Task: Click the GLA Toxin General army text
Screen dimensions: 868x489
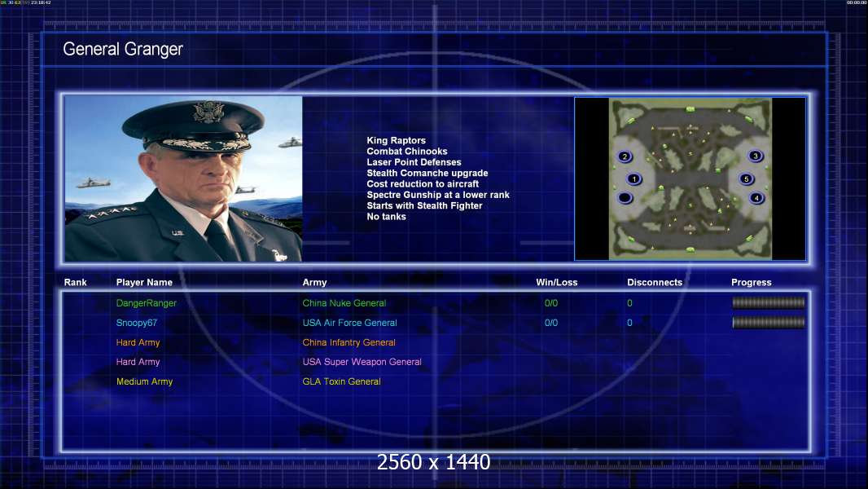Action: [341, 381]
